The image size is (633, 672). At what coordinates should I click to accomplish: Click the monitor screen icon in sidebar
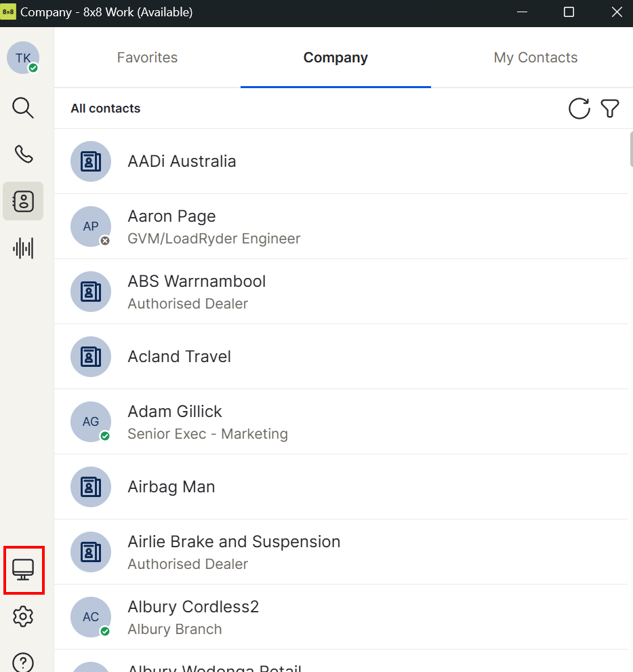[23, 570]
